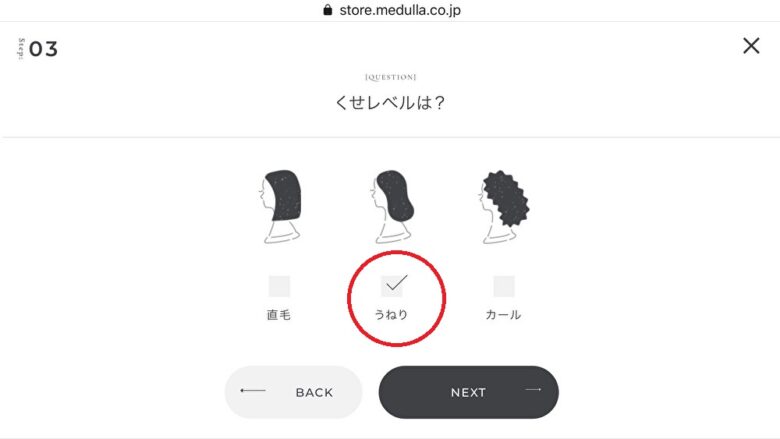
Task: Go BACK to the previous question
Action: point(293,392)
